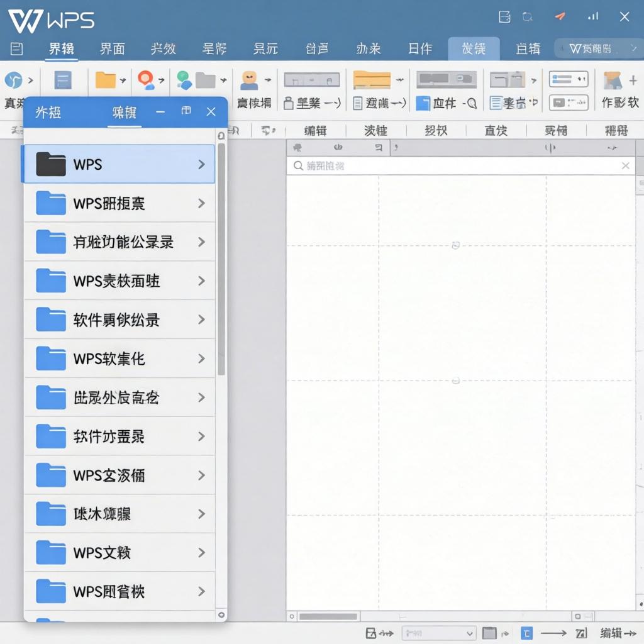
Task: Click the padlock icon in the ribbon
Action: [288, 103]
